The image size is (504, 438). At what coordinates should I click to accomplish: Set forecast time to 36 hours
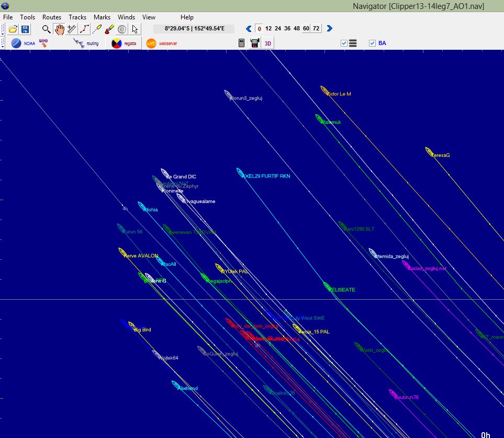(287, 29)
